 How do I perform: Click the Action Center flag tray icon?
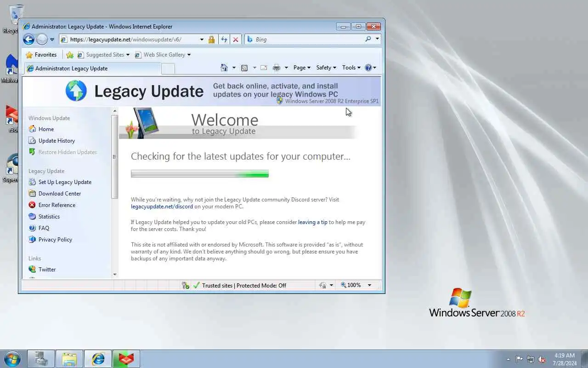point(519,359)
